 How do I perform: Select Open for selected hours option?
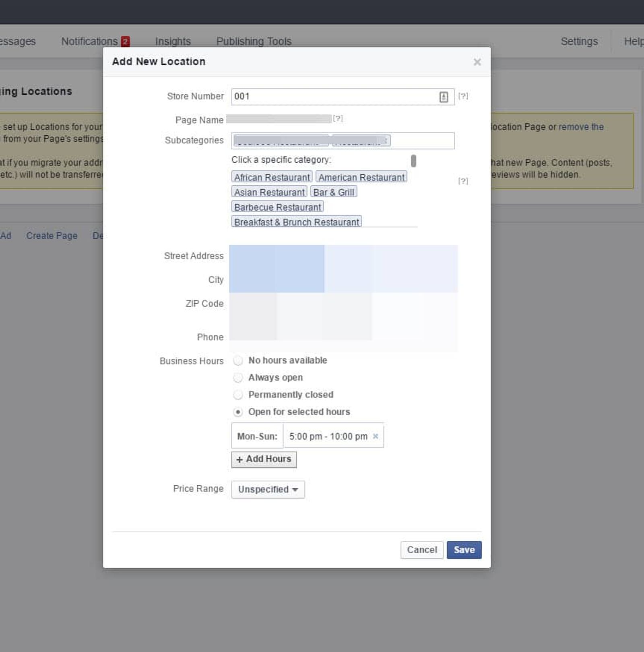[x=238, y=412]
